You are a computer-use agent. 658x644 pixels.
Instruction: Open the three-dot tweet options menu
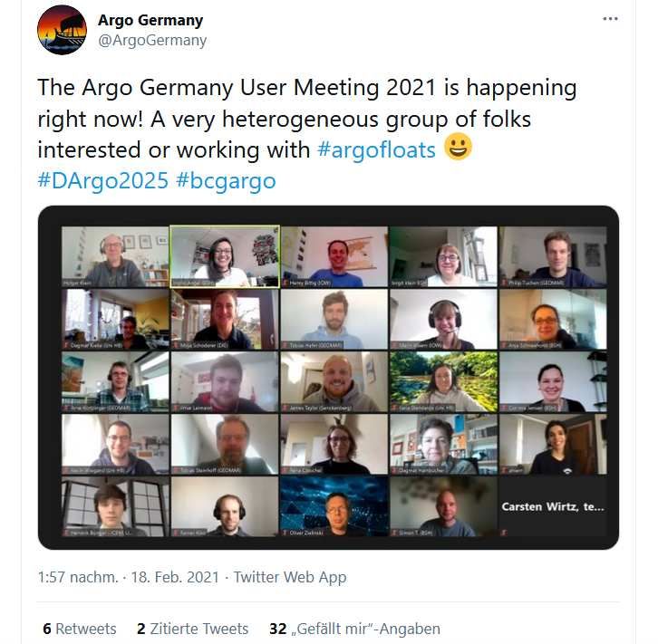pos(610,19)
